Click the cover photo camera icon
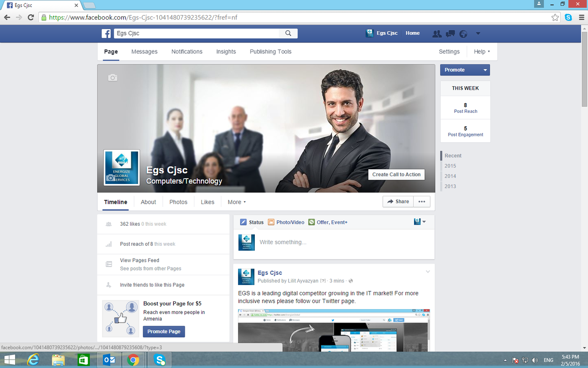 (113, 78)
